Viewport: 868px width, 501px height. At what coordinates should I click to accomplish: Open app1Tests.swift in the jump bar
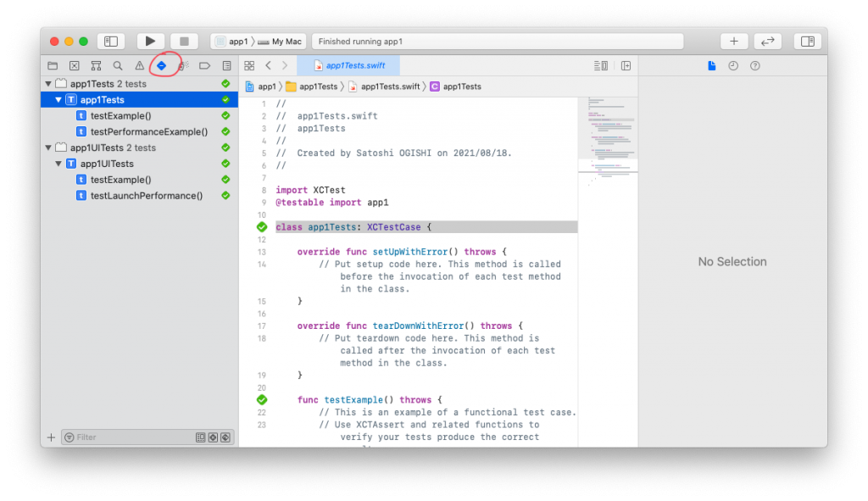pos(384,86)
